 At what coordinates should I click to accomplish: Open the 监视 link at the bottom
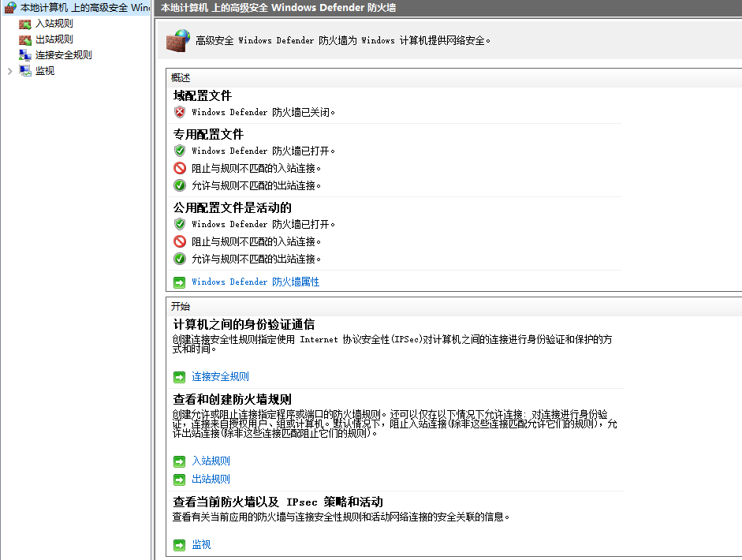pos(201,544)
